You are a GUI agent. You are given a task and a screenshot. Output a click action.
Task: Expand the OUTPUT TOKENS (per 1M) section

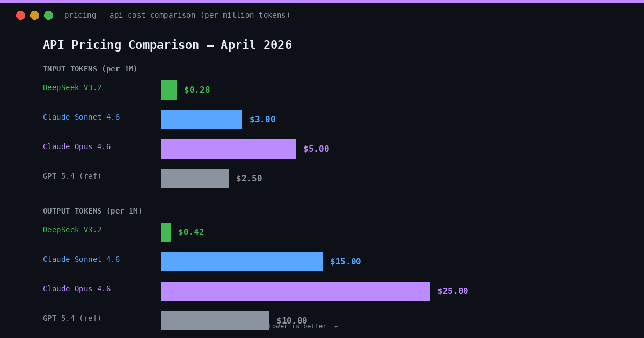(x=92, y=211)
